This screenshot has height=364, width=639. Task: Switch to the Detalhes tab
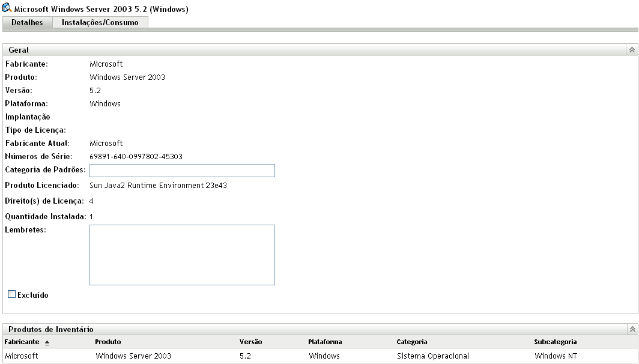[27, 22]
